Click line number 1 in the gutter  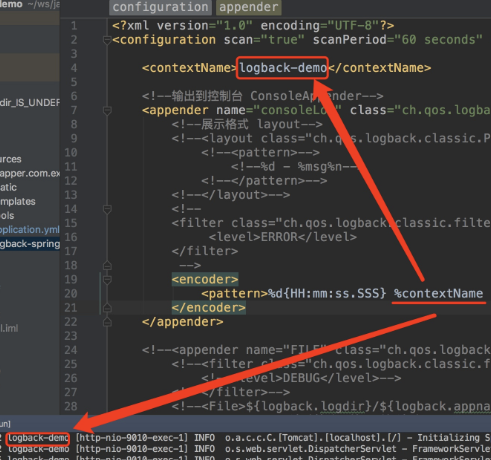(x=74, y=26)
